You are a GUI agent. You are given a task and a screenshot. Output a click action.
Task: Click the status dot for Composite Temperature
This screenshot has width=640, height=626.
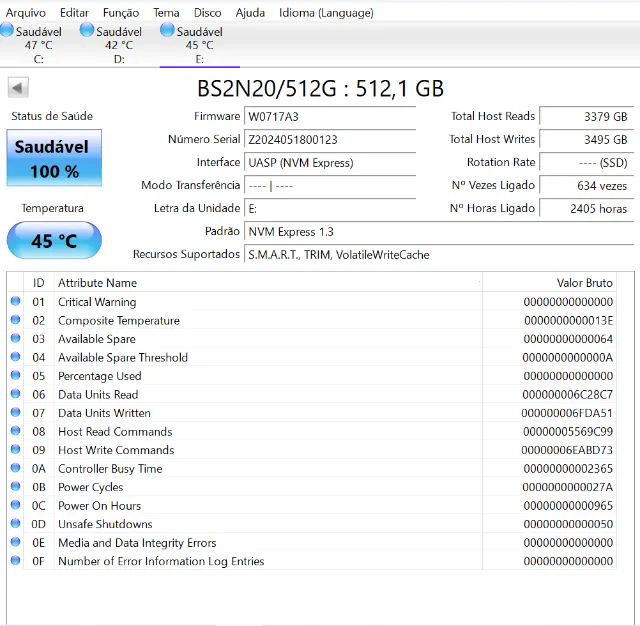pos(16,320)
